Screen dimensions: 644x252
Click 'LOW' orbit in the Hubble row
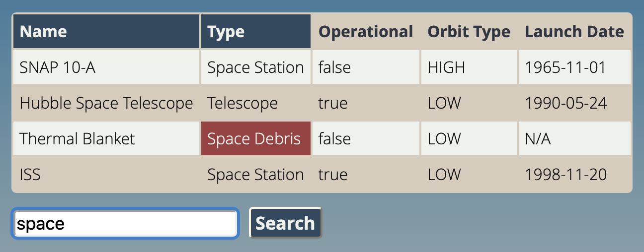coord(469,103)
